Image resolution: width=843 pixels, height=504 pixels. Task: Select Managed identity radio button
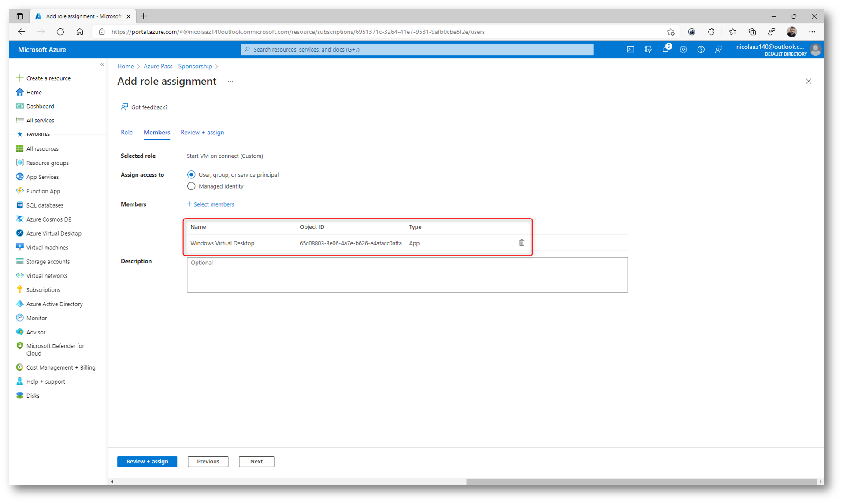[x=191, y=186]
